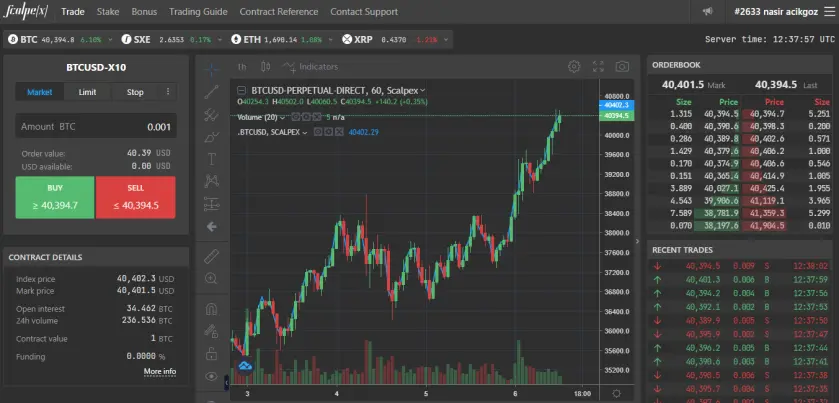
Task: Select the pitchfork drawing tool
Action: [x=212, y=115]
